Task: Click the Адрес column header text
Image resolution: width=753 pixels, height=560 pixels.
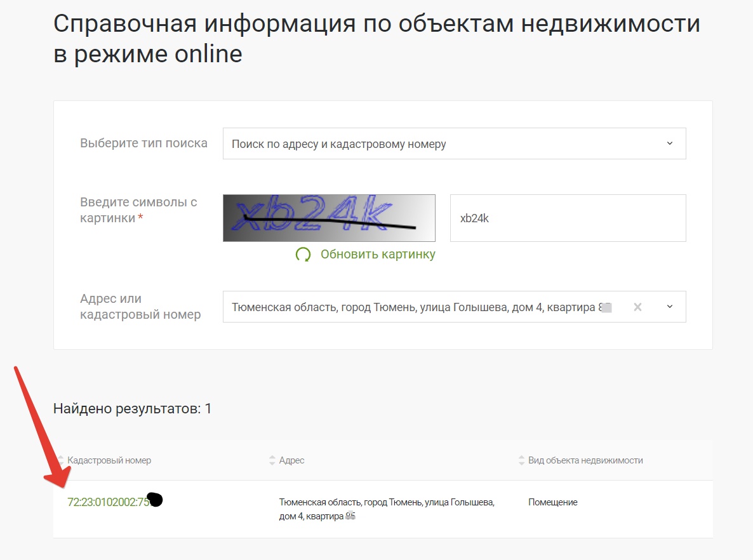Action: tap(291, 460)
